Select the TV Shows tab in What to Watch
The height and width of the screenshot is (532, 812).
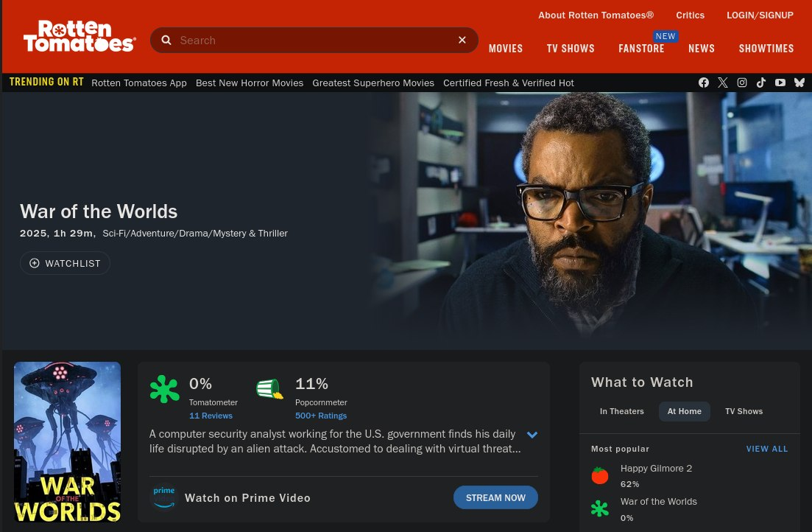[744, 411]
